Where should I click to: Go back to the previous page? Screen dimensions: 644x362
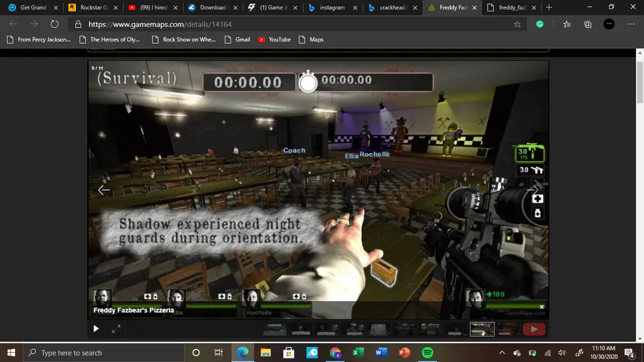tap(13, 24)
